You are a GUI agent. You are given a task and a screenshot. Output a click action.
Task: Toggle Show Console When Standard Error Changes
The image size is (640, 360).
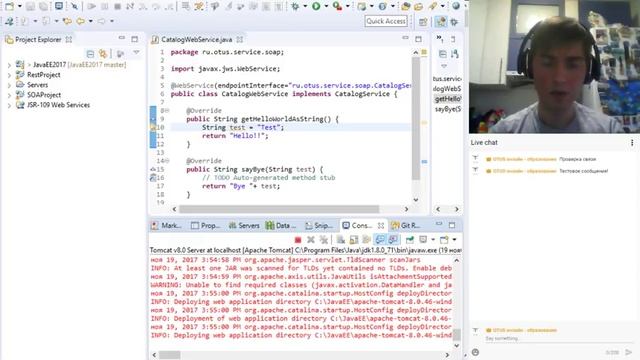[x=393, y=240]
